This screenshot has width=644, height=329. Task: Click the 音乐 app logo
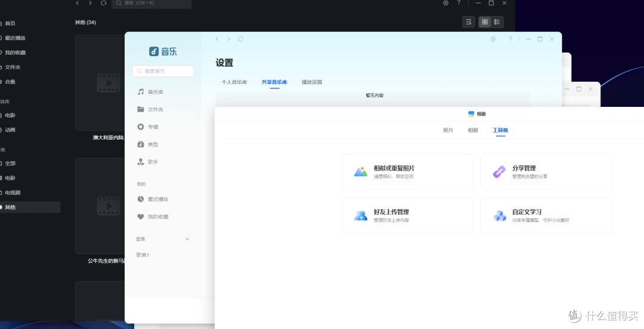click(x=163, y=51)
